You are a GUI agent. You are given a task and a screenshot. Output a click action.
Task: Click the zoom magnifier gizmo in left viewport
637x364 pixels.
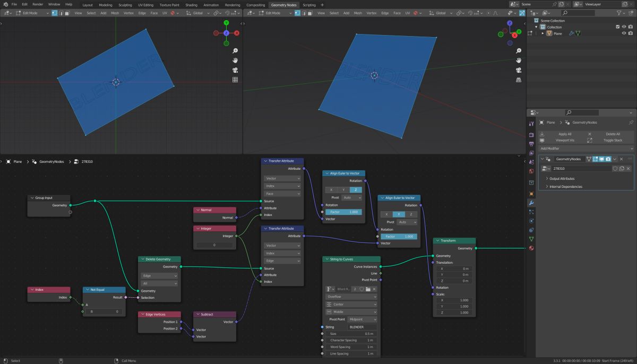pos(235,50)
